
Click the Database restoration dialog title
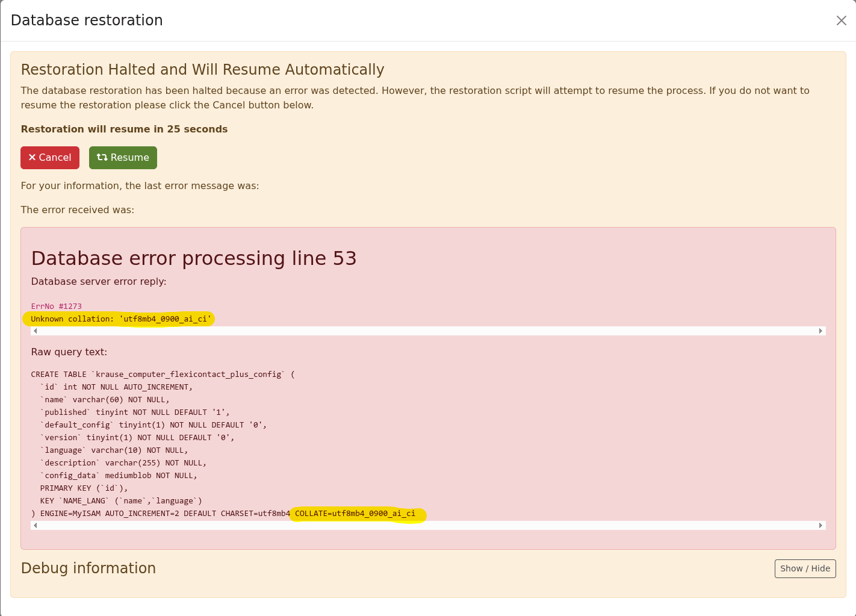click(x=87, y=20)
